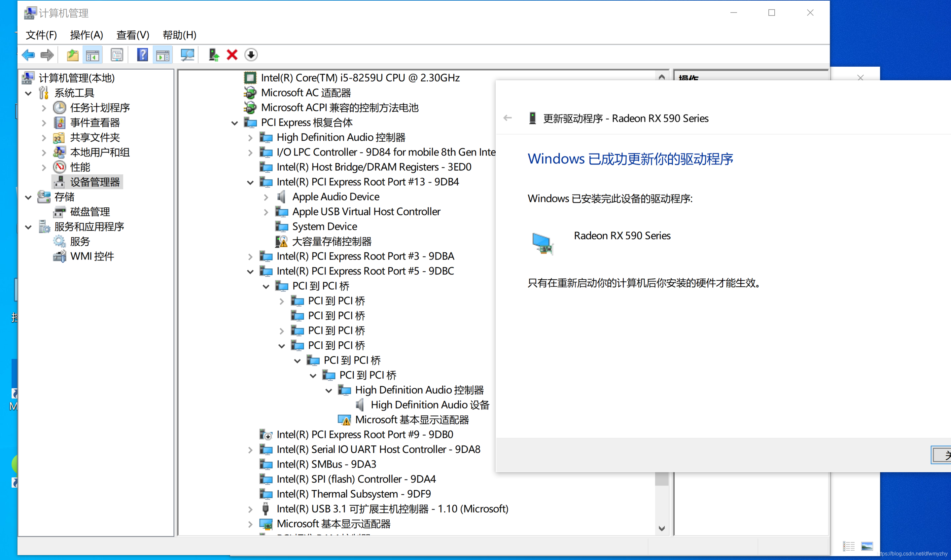Click the device list scrollbar down arrow
The image size is (951, 560).
click(661, 528)
